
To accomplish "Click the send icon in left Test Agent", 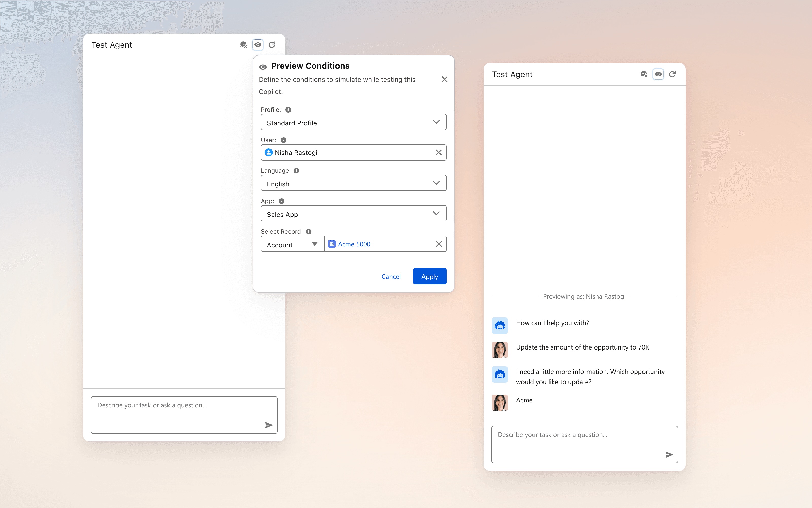I will click(269, 425).
